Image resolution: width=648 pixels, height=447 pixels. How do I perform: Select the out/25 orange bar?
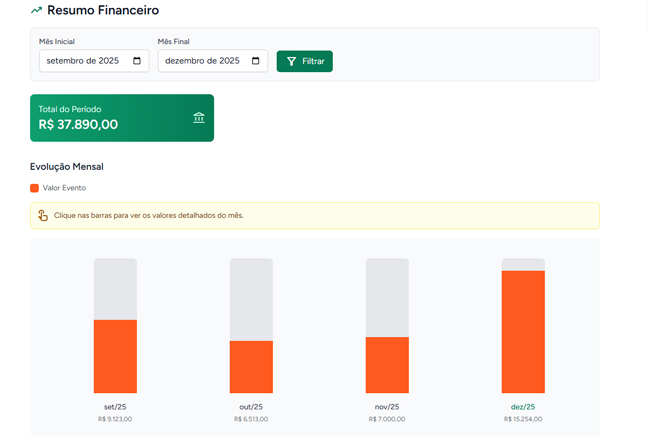[x=251, y=367]
